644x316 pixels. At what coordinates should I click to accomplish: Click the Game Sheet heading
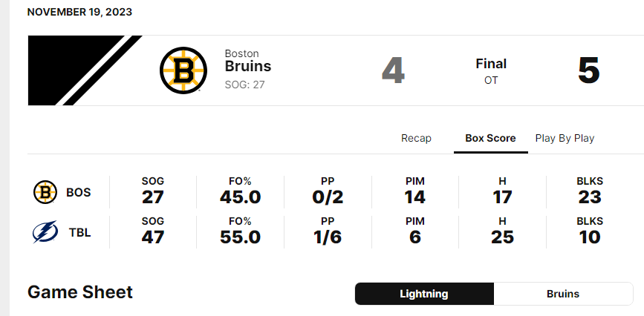[80, 292]
